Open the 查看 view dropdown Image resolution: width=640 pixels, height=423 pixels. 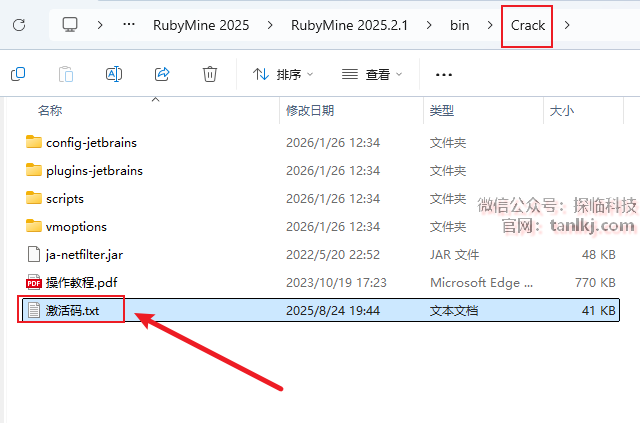click(x=372, y=74)
